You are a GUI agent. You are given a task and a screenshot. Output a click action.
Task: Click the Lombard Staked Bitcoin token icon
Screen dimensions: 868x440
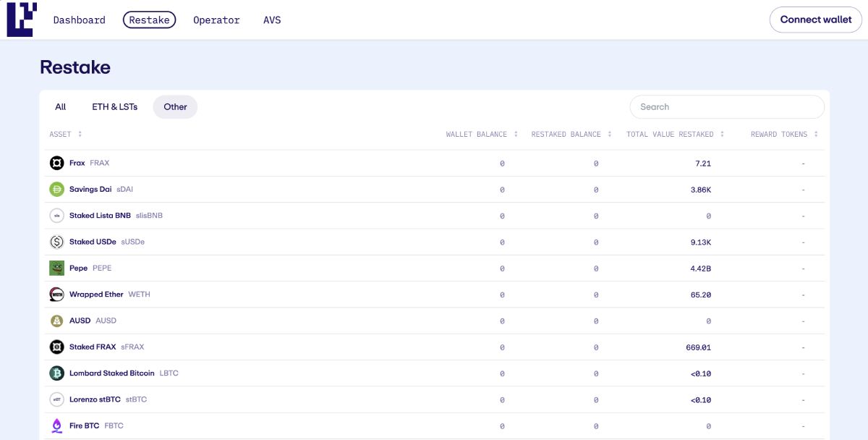57,373
